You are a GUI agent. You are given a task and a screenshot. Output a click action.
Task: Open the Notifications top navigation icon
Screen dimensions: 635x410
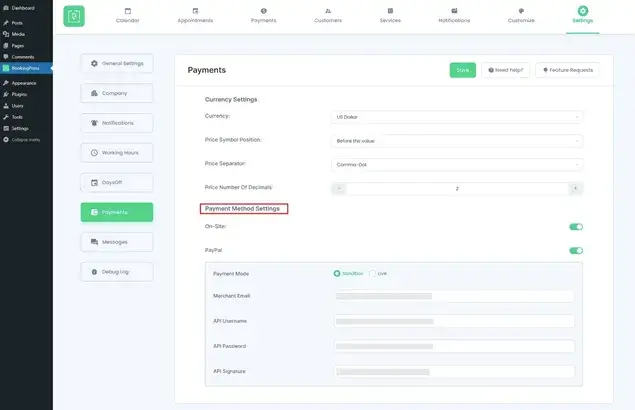454,11
